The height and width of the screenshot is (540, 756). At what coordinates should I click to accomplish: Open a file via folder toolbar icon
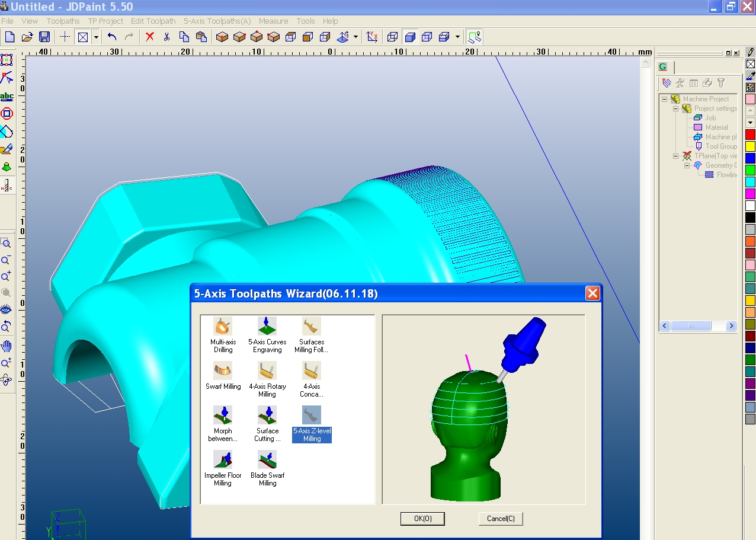tap(27, 37)
